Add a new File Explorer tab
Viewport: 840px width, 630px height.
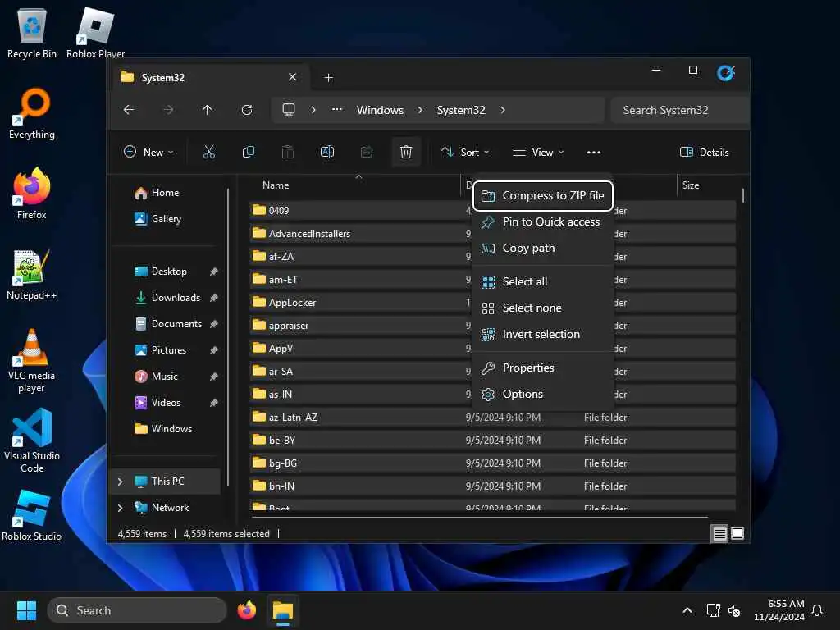pyautogui.click(x=328, y=78)
